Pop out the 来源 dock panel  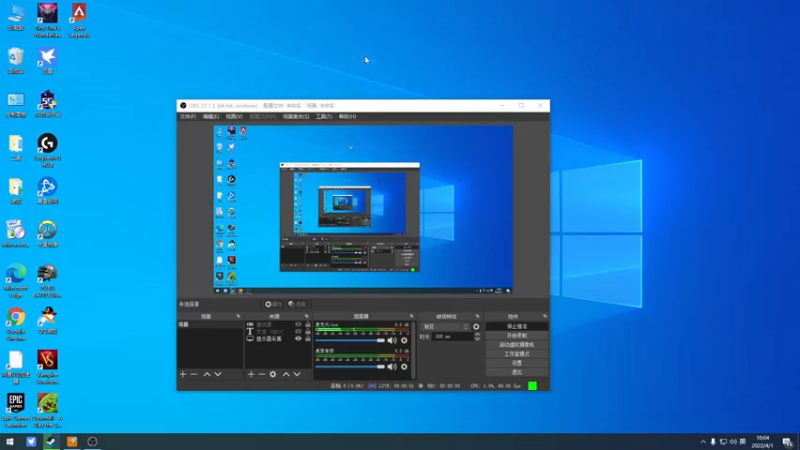(x=307, y=316)
